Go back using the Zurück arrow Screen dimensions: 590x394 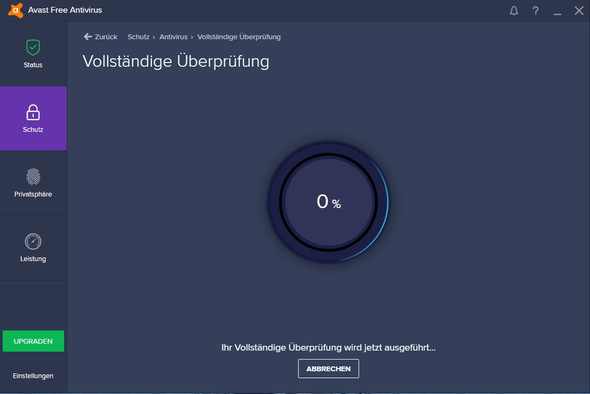pyautogui.click(x=100, y=37)
